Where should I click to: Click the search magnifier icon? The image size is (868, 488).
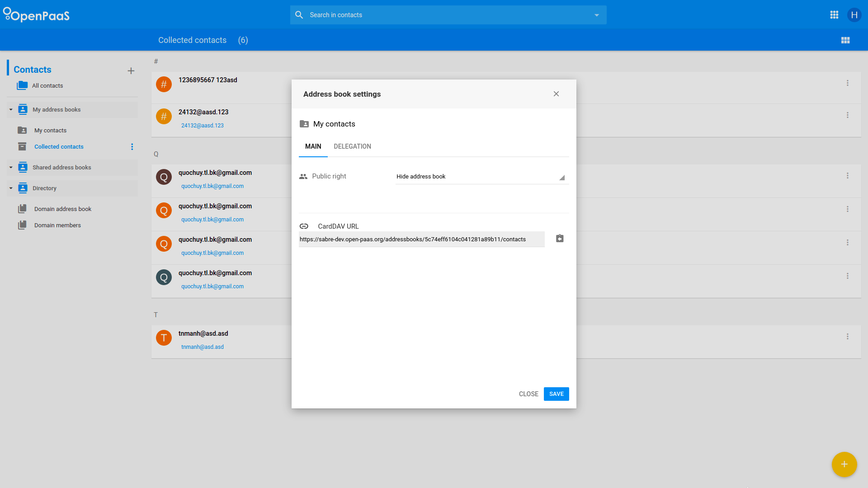(x=299, y=15)
